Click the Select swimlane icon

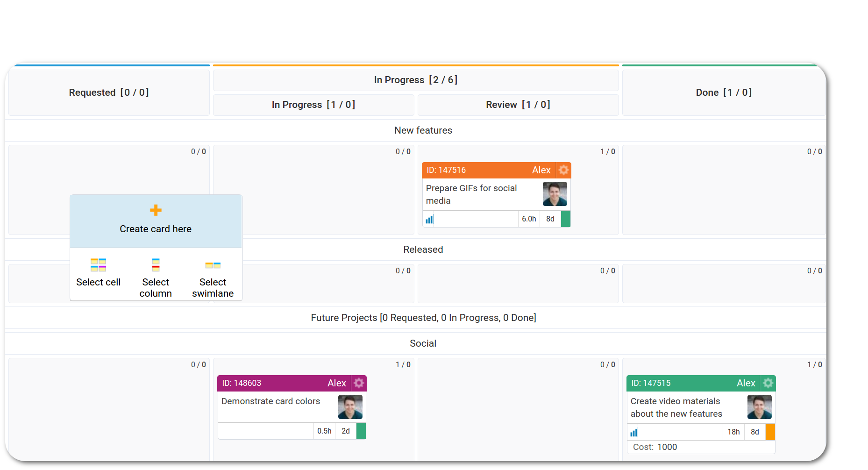pos(213,265)
